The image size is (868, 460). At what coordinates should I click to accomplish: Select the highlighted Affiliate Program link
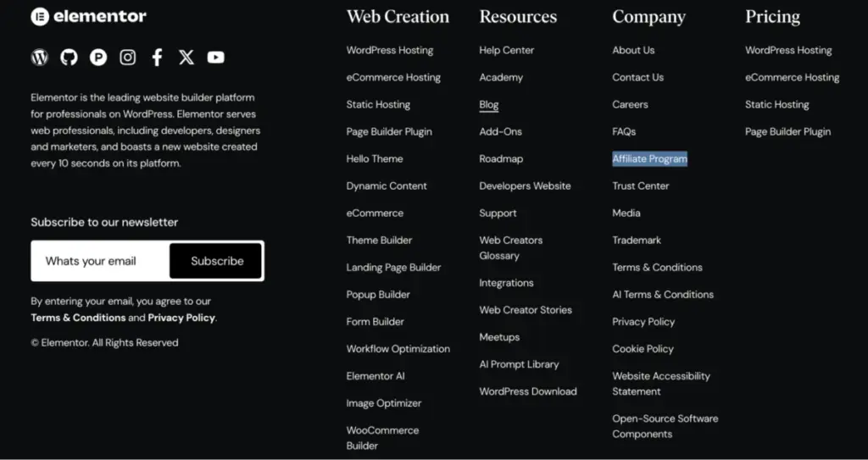coord(649,158)
